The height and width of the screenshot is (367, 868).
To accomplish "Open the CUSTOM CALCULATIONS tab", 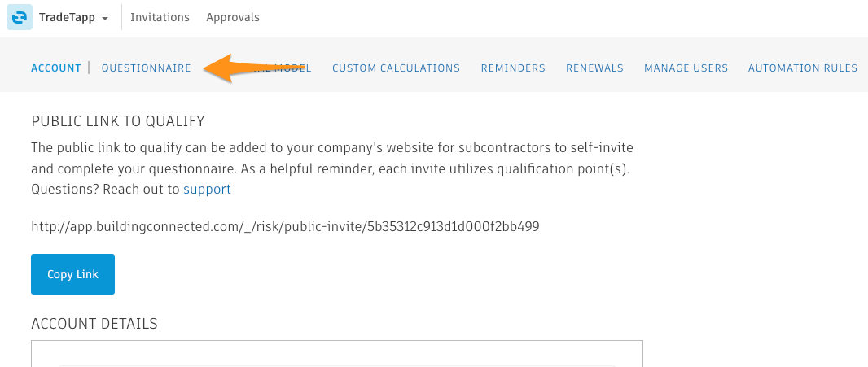I will coord(396,68).
